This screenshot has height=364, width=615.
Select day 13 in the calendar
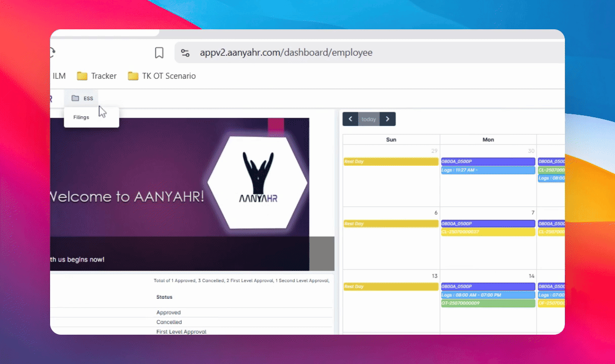pos(434,276)
